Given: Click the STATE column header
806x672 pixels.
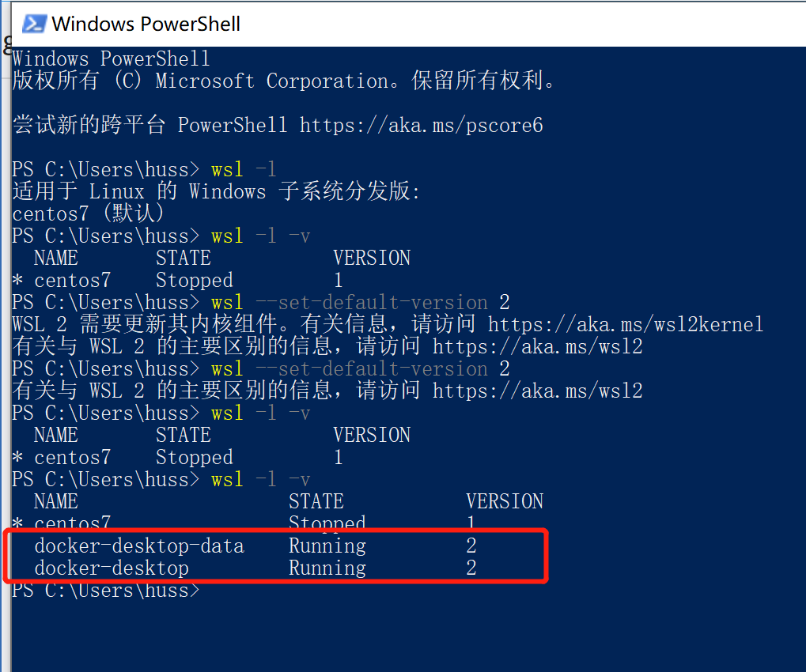Looking at the screenshot, I should click(x=183, y=258).
